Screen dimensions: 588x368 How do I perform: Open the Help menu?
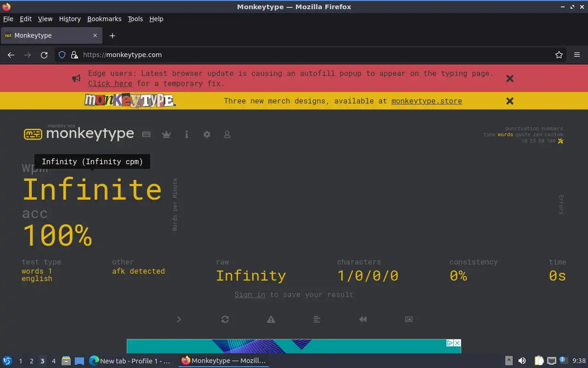click(156, 19)
